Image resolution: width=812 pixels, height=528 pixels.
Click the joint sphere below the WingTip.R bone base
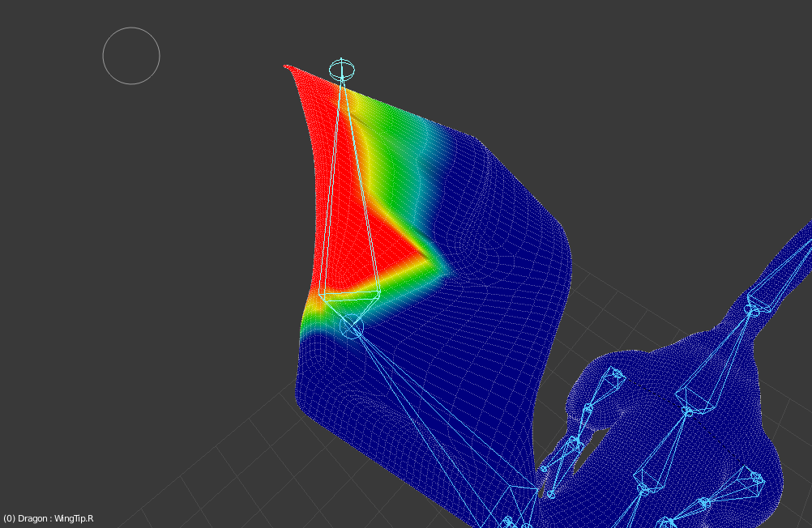[x=352, y=326]
